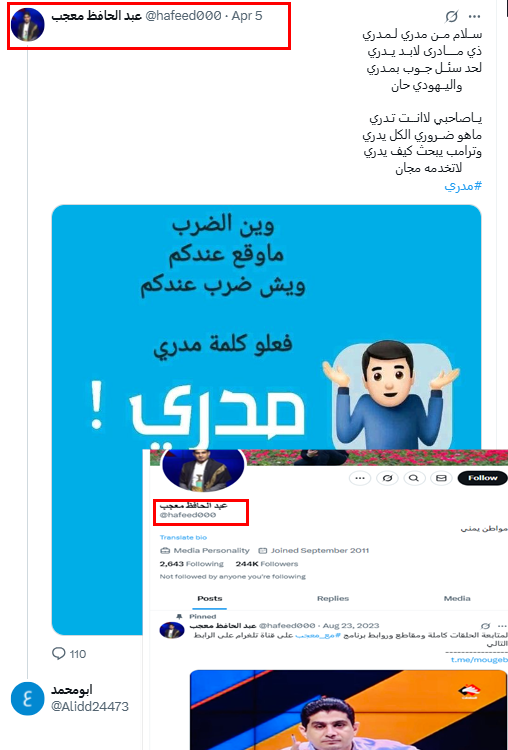Click the envelope message button on profile
This screenshot has height=750, width=508.
point(441,478)
